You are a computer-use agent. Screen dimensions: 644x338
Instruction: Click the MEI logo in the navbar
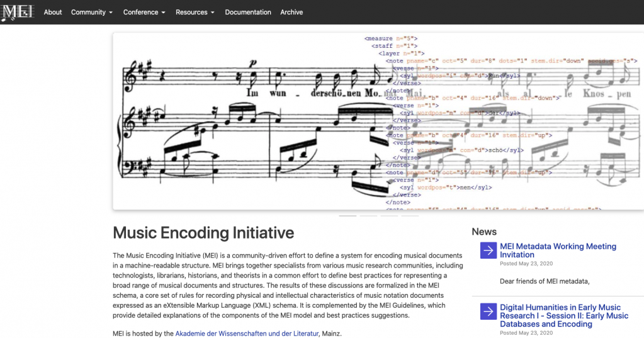pos(17,12)
